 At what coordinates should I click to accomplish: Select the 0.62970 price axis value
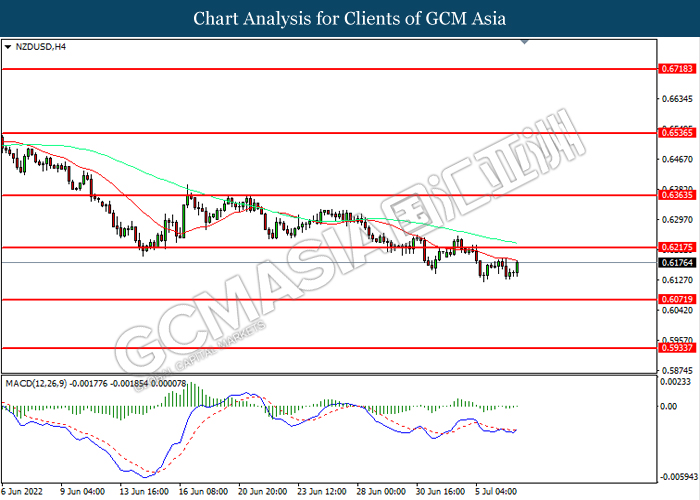pyautogui.click(x=677, y=220)
